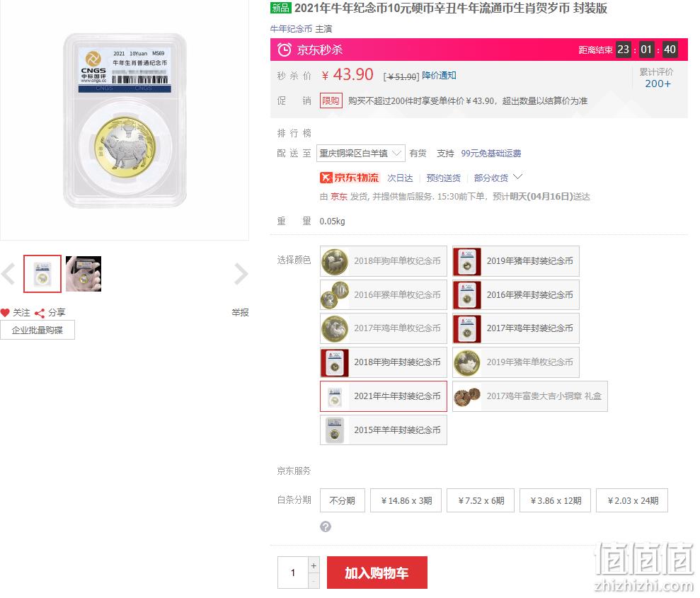Select the 2021年牛年封装纪念币 swatch

384,396
